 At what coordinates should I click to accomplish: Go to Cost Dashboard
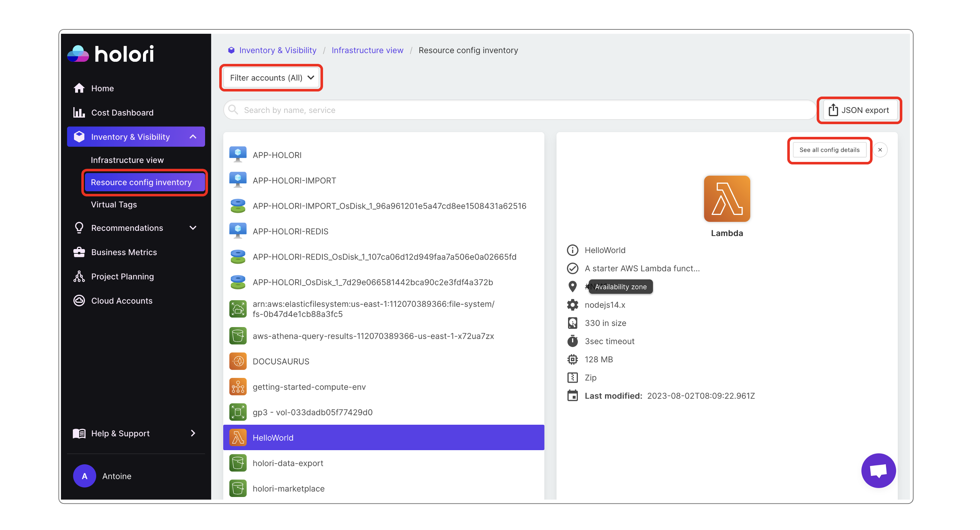click(x=122, y=113)
